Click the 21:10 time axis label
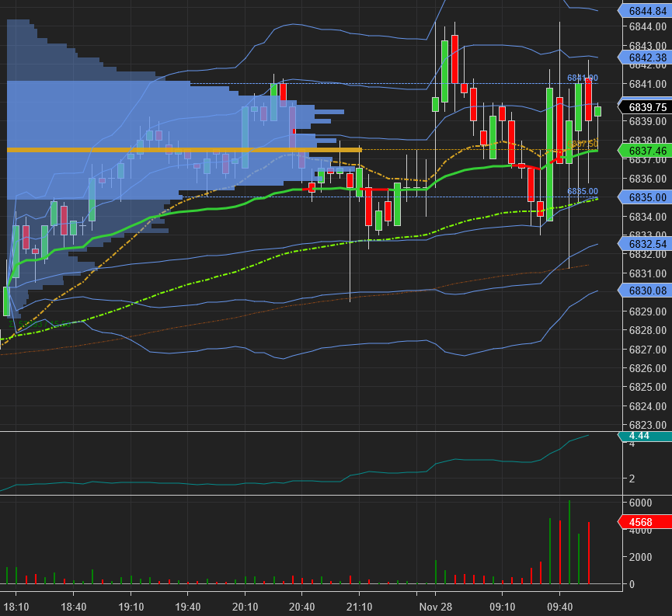 pyautogui.click(x=359, y=606)
